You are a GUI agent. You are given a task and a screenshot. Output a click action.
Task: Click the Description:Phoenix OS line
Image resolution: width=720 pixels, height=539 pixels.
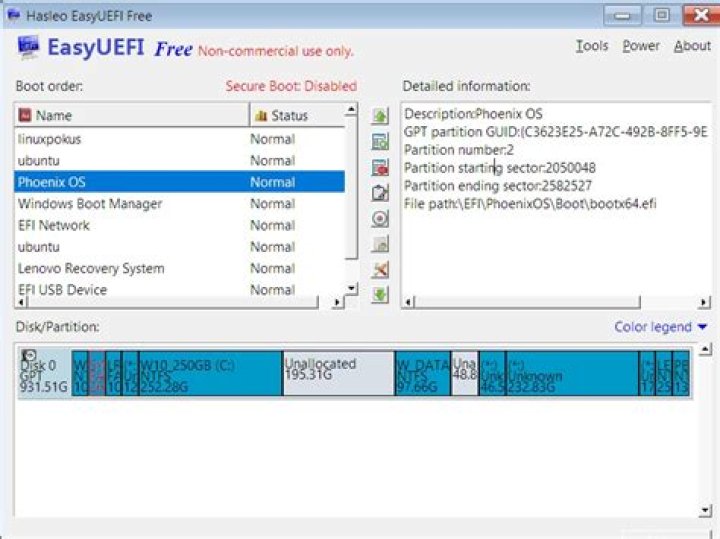473,114
